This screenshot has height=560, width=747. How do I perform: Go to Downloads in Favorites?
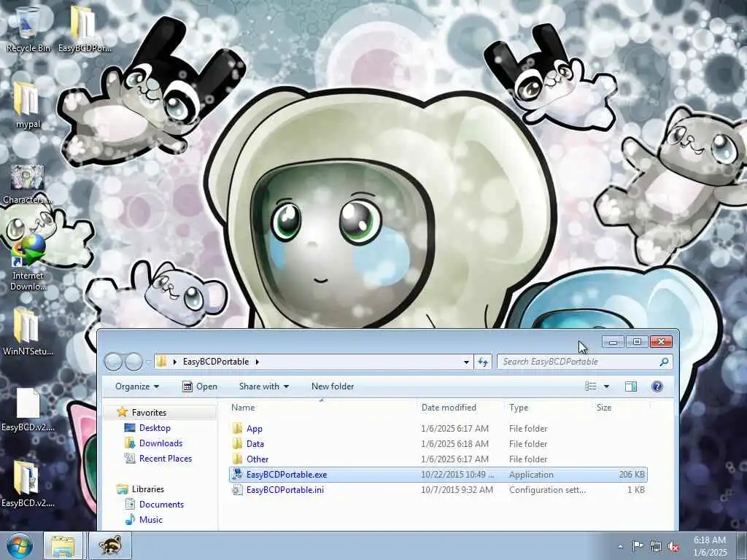[160, 443]
